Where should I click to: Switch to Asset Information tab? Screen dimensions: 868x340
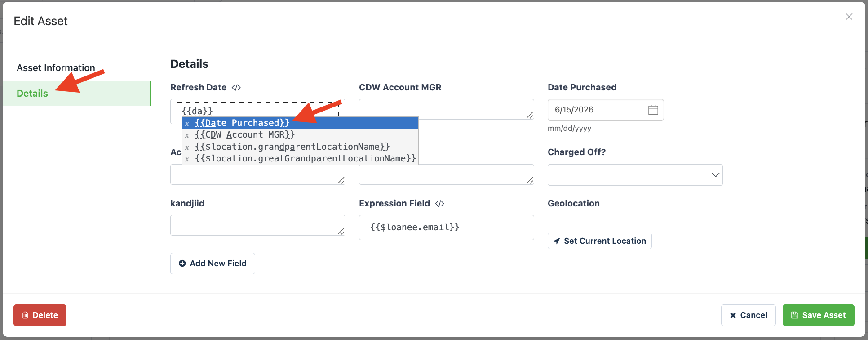pyautogui.click(x=56, y=68)
